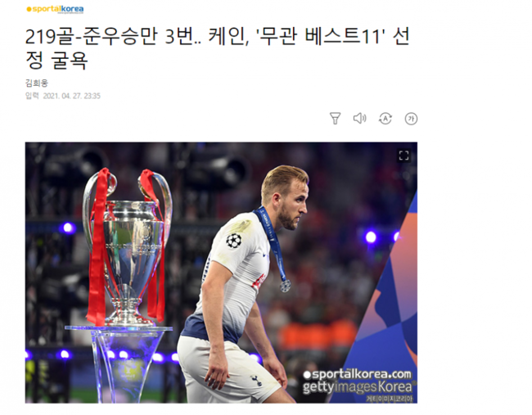Activate the translate icon with letter A
The width and height of the screenshot is (532, 415).
385,119
